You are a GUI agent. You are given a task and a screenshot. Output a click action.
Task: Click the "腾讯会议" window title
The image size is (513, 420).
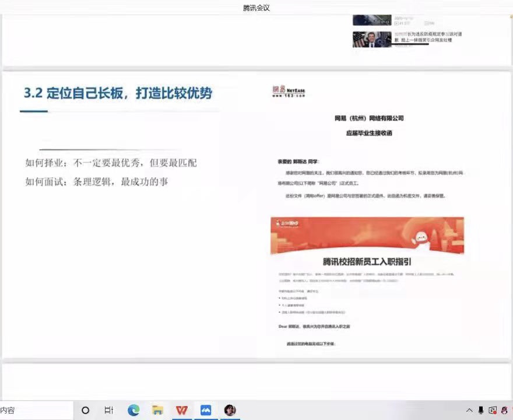256,8
